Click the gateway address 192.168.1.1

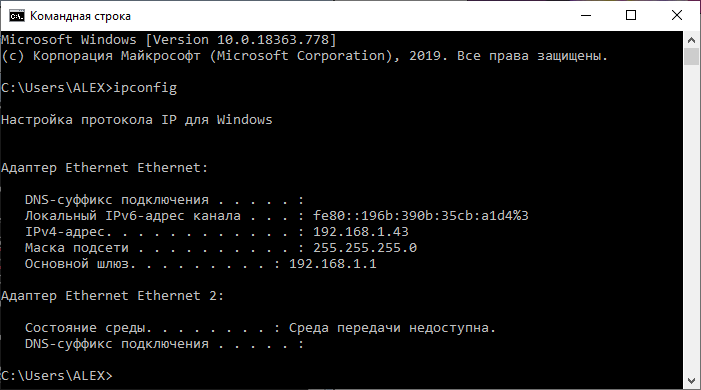[x=333, y=264]
